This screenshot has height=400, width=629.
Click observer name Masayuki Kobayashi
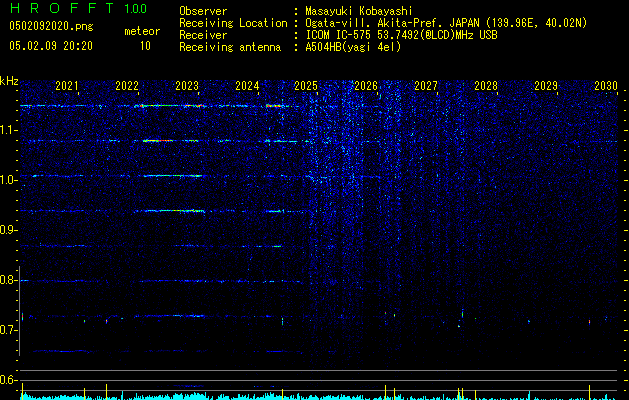click(x=359, y=11)
